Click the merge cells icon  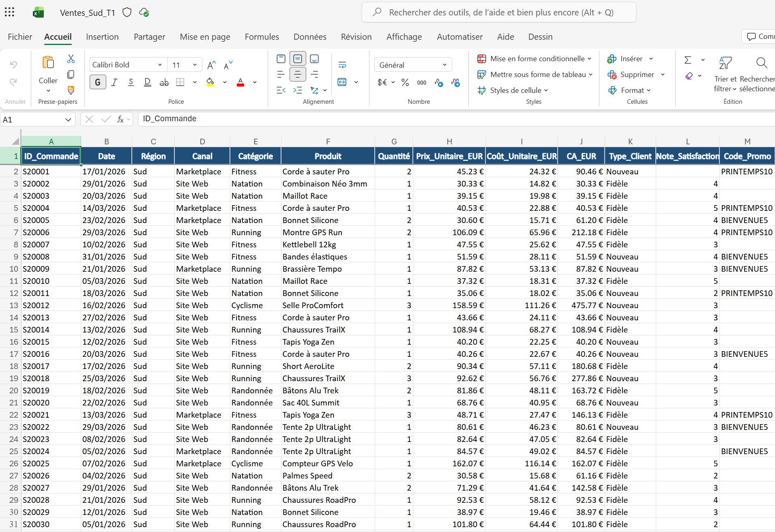coord(342,82)
